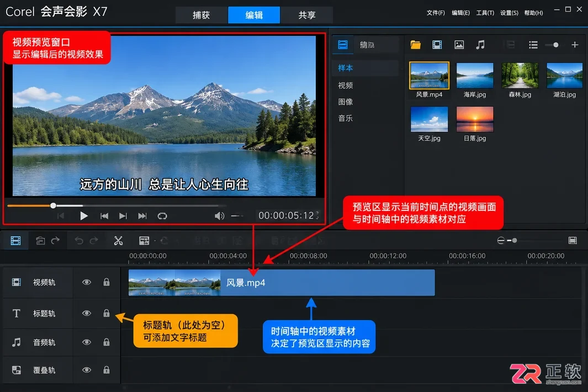The height and width of the screenshot is (392, 588).
Task: Hide the 音频轨 track with eye
Action: click(87, 342)
